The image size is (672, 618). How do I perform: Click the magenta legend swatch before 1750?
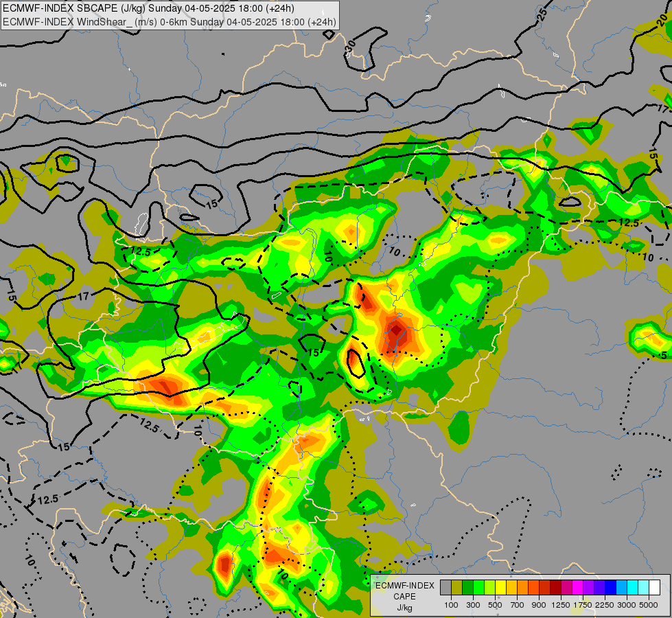click(577, 588)
